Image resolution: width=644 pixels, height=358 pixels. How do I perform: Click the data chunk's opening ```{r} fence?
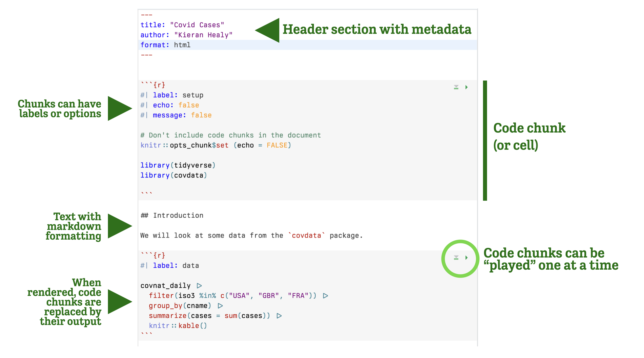pos(153,255)
